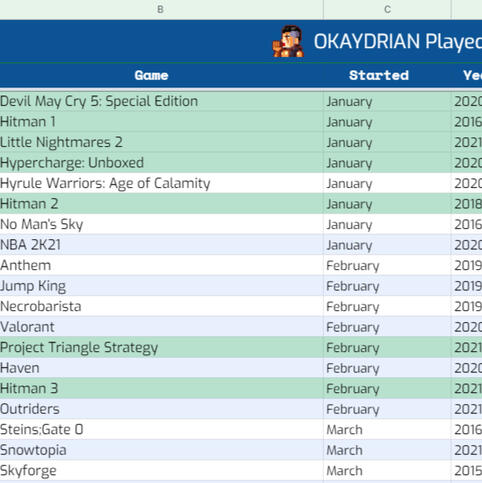Select Hyrule Warriors: Age of Calamity cell
This screenshot has height=483, width=482.
(161, 183)
